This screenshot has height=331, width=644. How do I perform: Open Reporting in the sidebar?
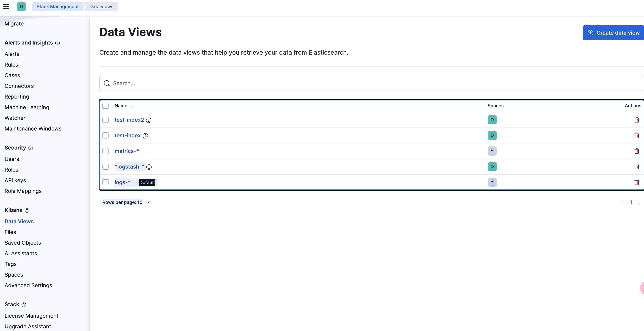click(17, 97)
